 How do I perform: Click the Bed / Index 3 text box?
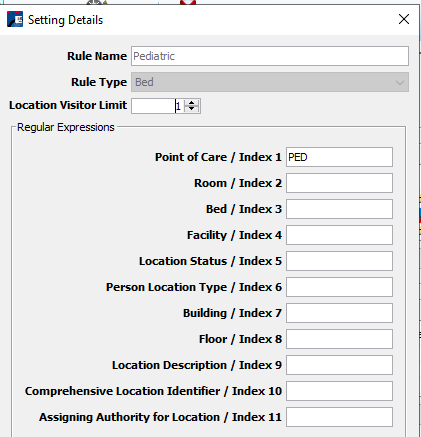click(x=339, y=209)
